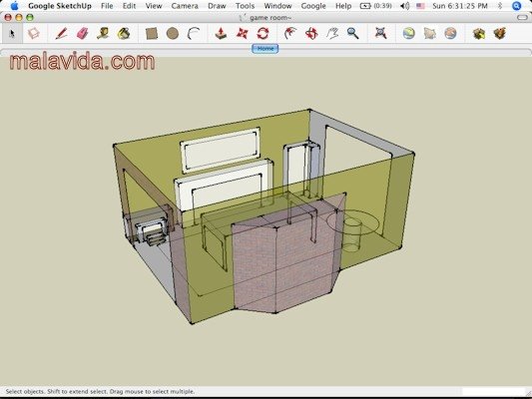Open the Window menu

[277, 6]
